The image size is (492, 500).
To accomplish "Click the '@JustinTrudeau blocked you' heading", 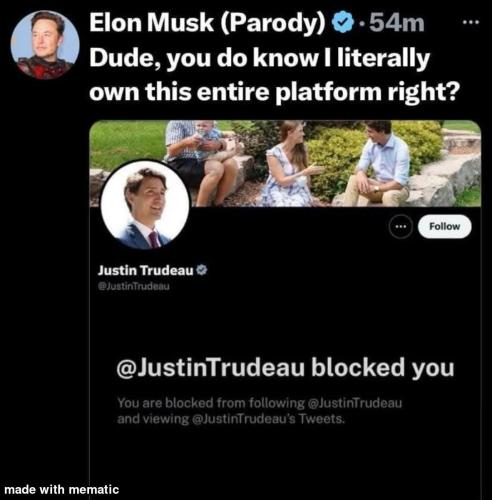I will (285, 367).
